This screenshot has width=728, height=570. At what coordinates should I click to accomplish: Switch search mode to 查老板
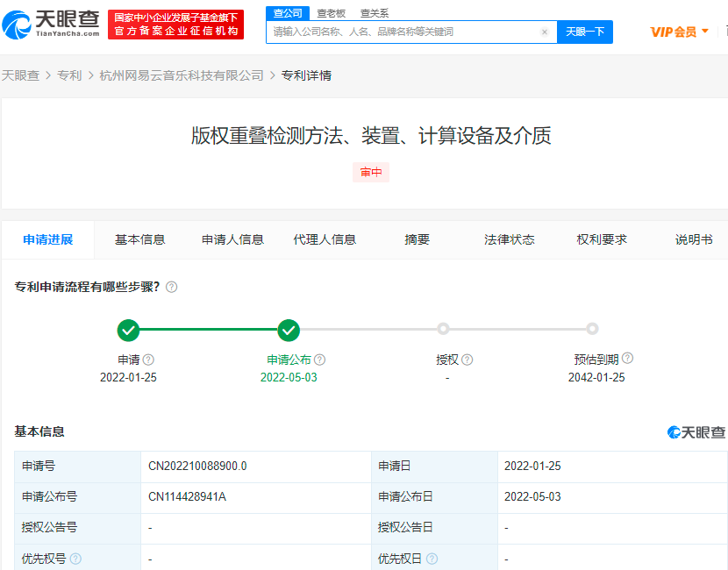331,13
